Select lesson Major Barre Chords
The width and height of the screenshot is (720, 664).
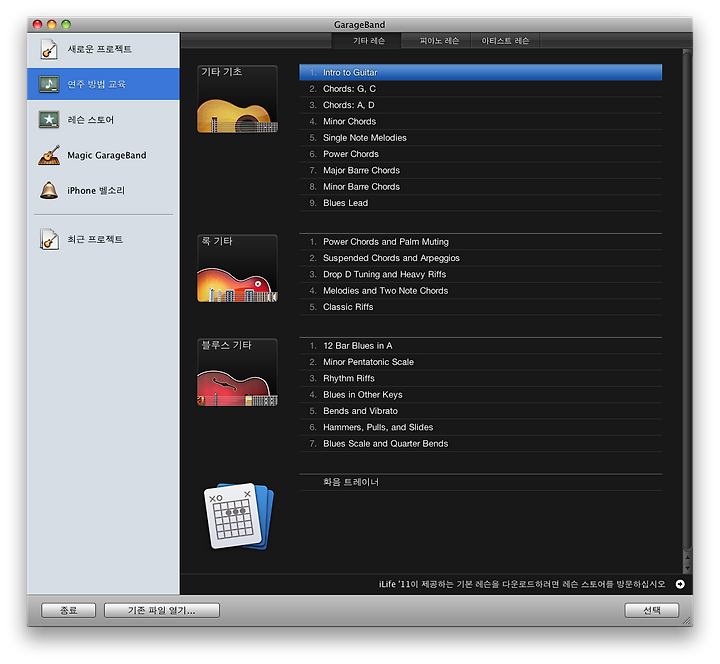coord(480,170)
